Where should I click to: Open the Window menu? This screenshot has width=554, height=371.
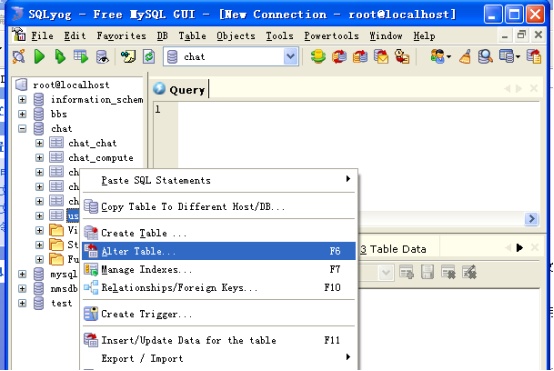pos(386,36)
